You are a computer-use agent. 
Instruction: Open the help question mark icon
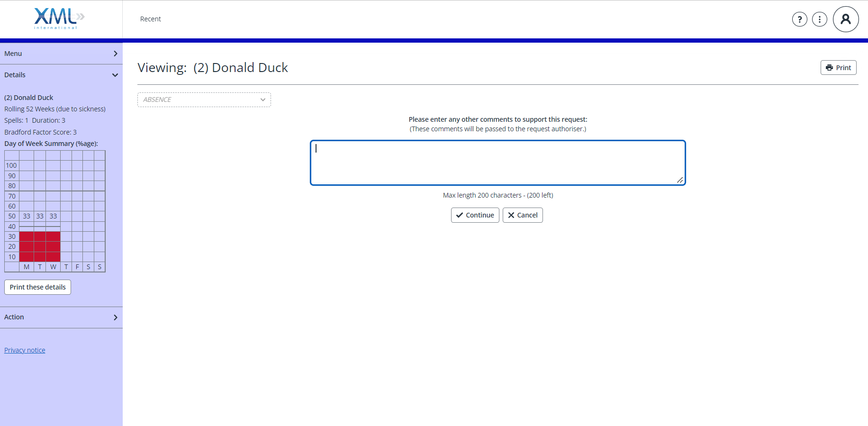tap(800, 19)
